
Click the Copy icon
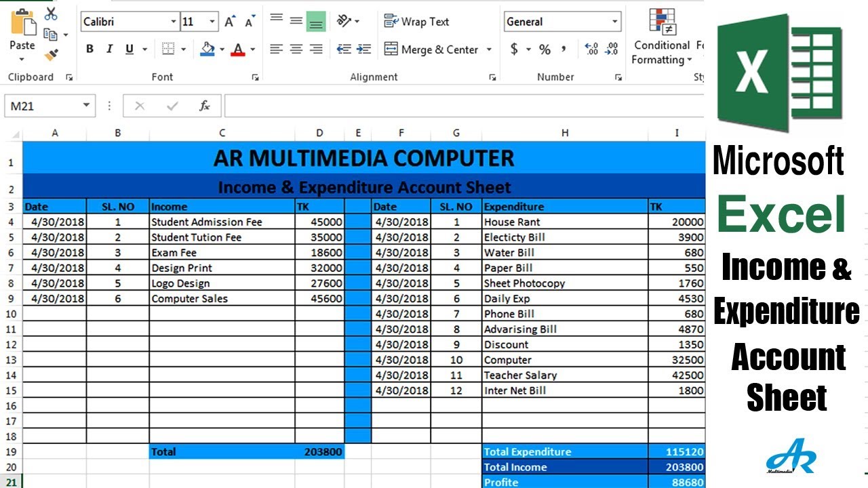tap(51, 35)
